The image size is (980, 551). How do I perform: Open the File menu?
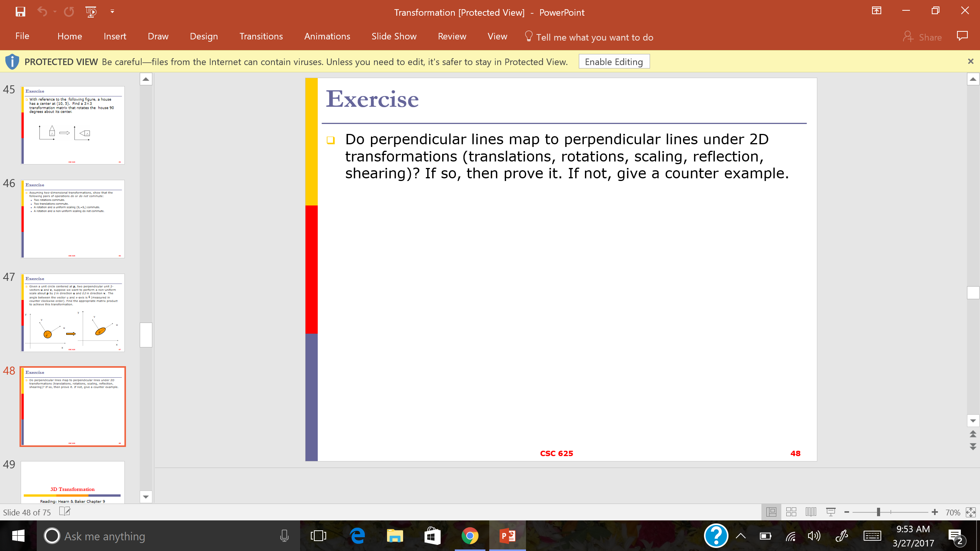22,36
